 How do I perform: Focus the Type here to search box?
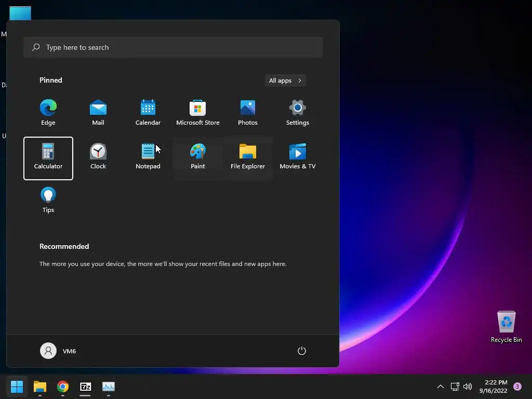click(x=173, y=47)
